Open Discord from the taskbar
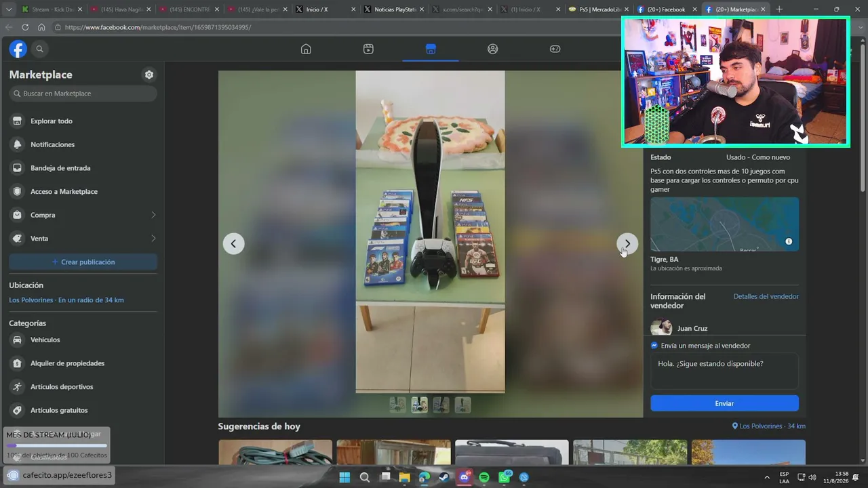 pyautogui.click(x=465, y=477)
